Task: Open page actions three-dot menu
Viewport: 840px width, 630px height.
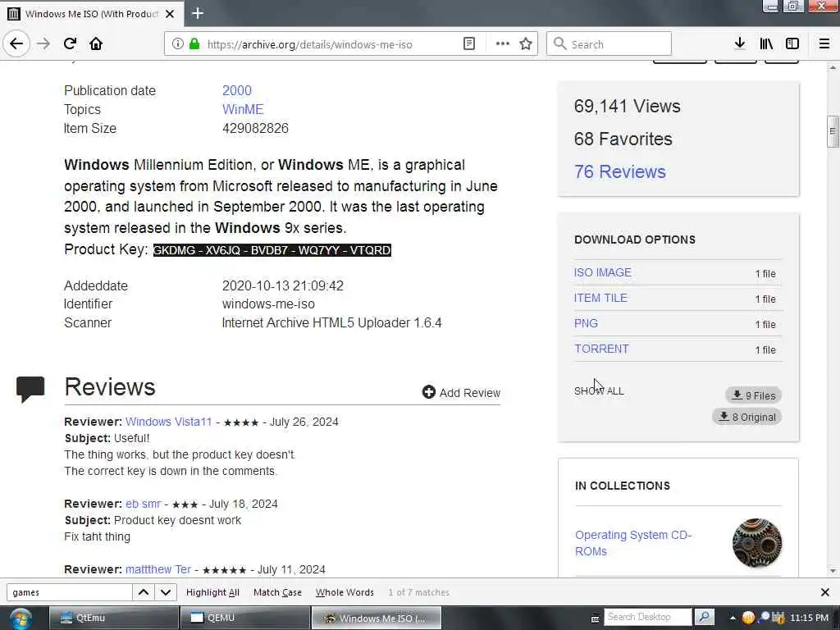Action: pyautogui.click(x=503, y=44)
